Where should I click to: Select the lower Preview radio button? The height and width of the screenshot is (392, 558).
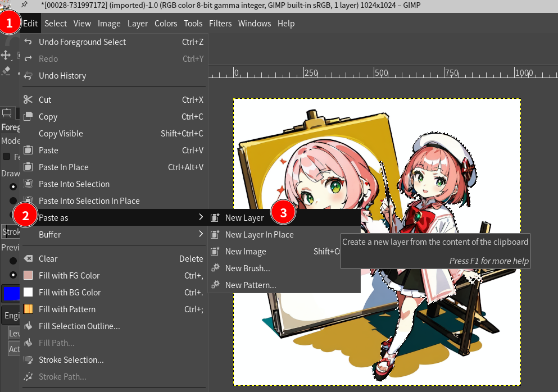pos(13,275)
